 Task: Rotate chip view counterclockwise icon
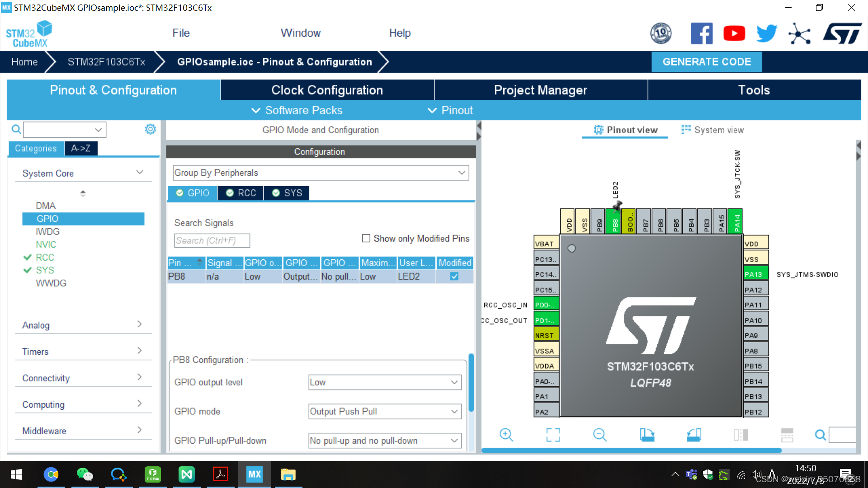tap(693, 435)
